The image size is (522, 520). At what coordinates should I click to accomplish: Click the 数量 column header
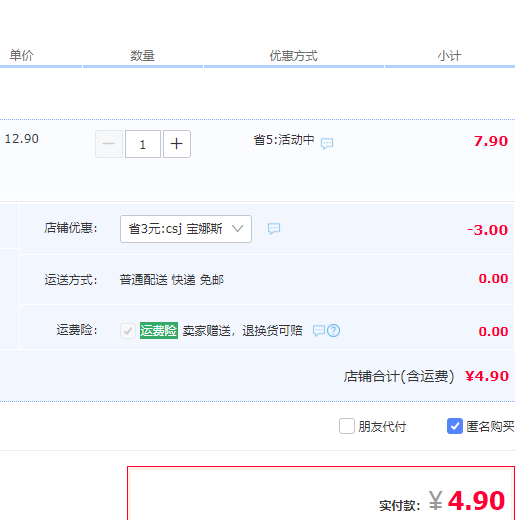pos(142,56)
